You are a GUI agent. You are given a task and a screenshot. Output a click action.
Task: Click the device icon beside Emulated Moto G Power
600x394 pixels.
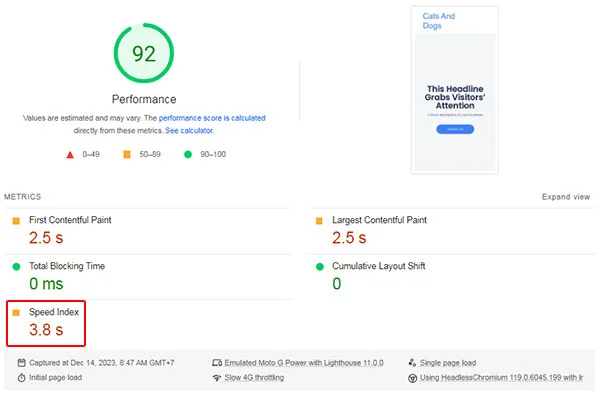click(x=217, y=363)
